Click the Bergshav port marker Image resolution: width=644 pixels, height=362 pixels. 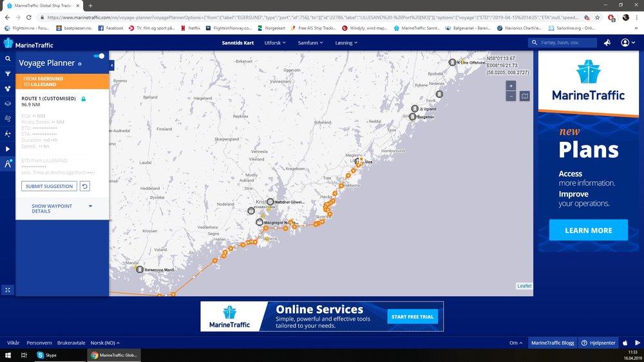(x=412, y=117)
